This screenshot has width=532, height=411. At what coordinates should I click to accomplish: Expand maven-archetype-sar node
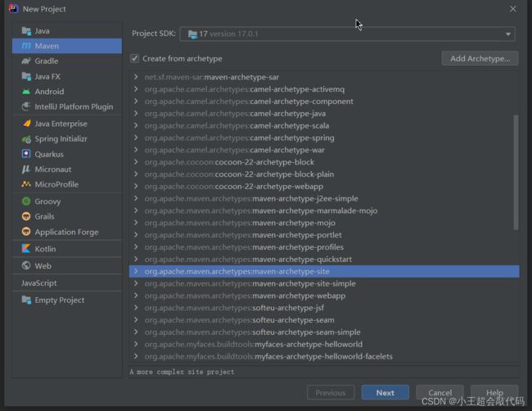coord(136,77)
